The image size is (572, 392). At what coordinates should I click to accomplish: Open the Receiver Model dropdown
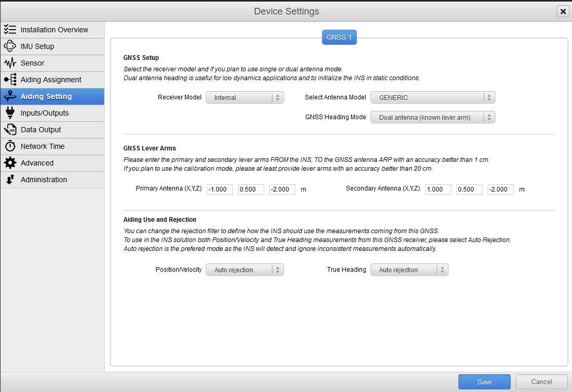tap(245, 97)
